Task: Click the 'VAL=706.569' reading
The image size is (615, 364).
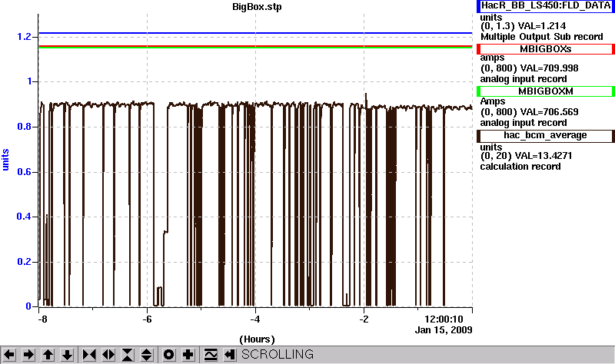Action: tap(549, 112)
